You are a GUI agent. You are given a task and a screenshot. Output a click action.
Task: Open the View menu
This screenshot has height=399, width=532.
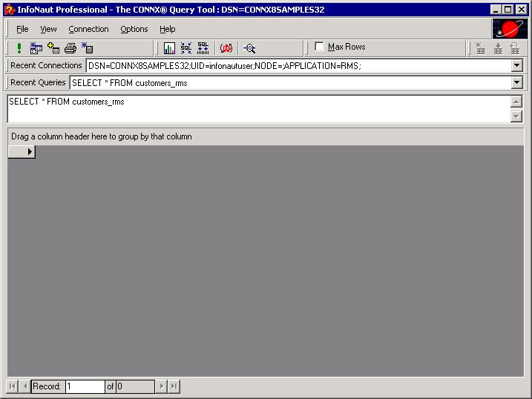point(48,29)
